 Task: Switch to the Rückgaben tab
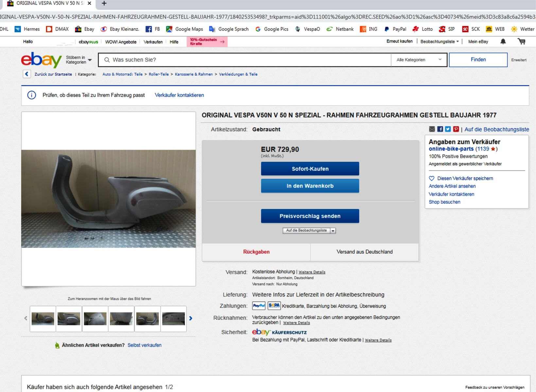(256, 252)
